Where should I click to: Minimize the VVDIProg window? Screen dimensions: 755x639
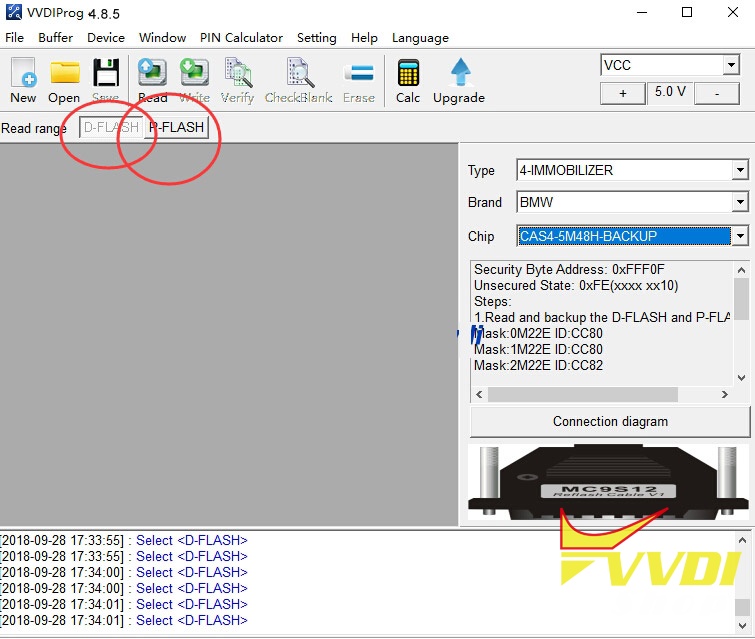tap(642, 12)
